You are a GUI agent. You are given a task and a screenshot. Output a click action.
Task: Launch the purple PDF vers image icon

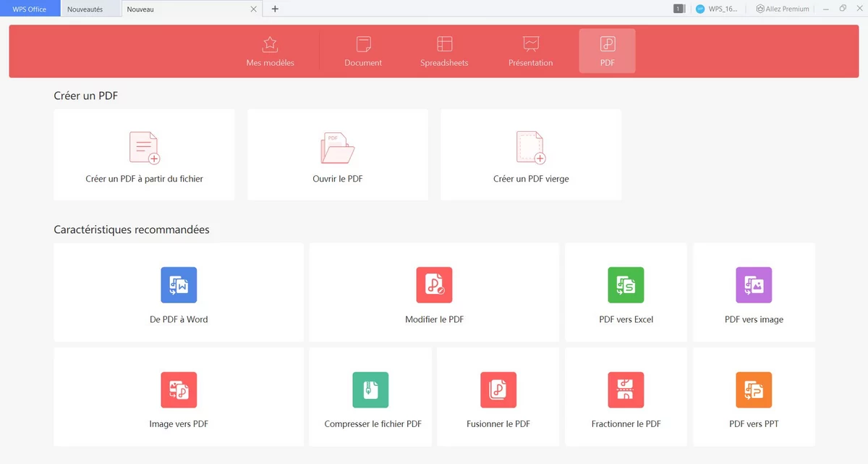(754, 285)
